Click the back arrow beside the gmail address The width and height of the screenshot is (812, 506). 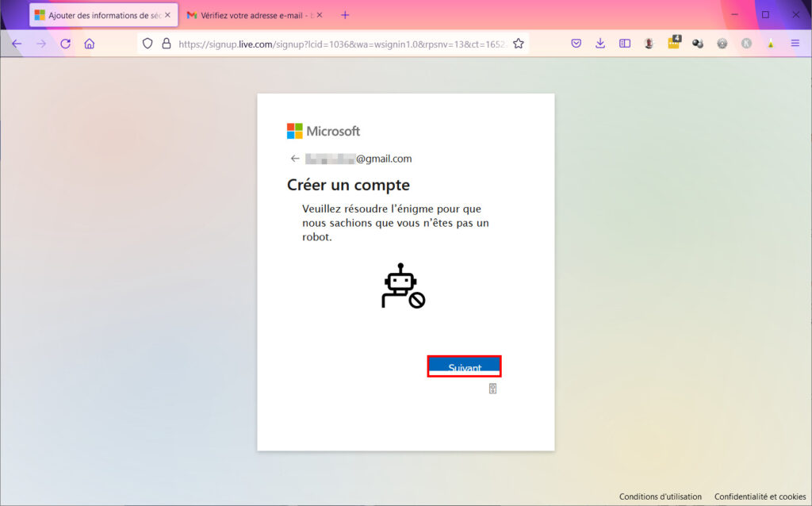pos(295,159)
